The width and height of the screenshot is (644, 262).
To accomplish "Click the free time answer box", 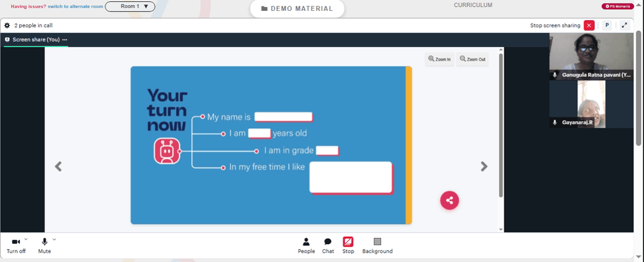I will coord(352,178).
